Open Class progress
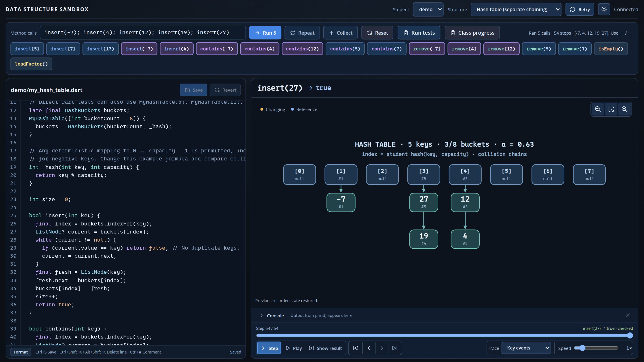 [x=472, y=33]
